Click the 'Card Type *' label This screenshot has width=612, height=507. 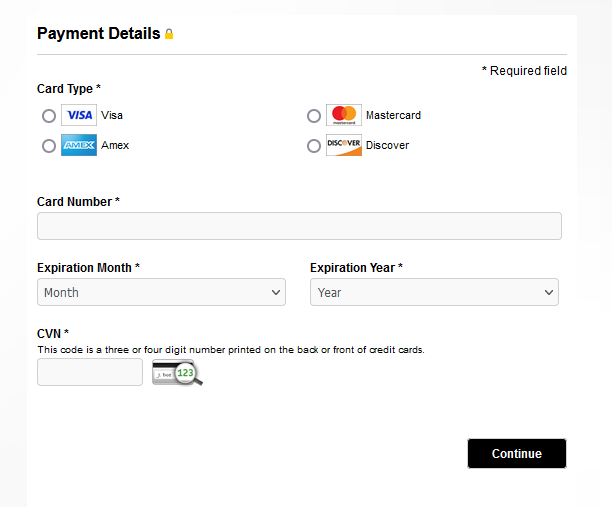[69, 89]
